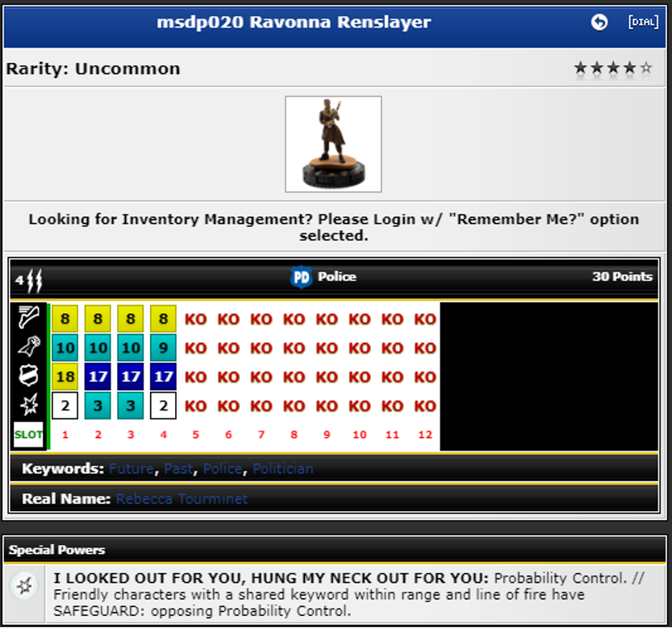Click the real name Rebecca Tourminet
The image size is (672, 628).
pos(182,499)
